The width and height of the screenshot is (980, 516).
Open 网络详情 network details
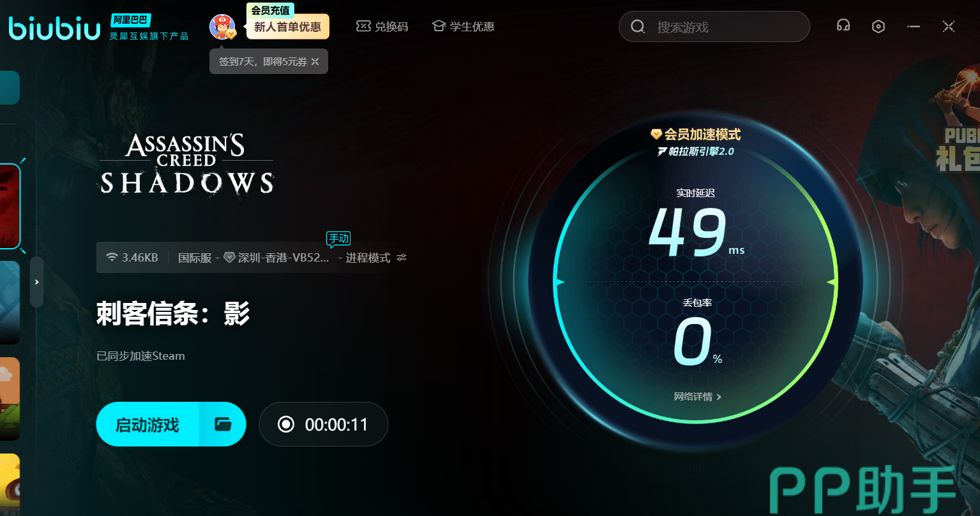coord(697,397)
